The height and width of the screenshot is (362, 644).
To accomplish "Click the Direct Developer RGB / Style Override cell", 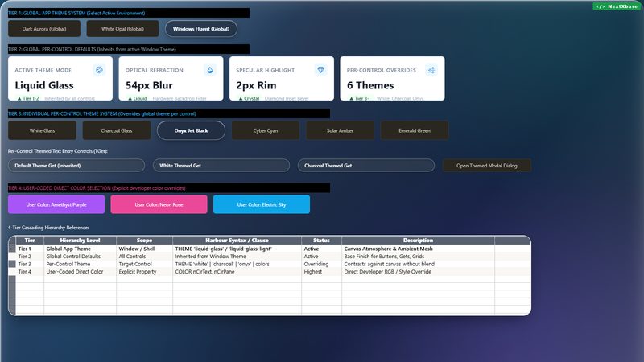I will pos(418,272).
